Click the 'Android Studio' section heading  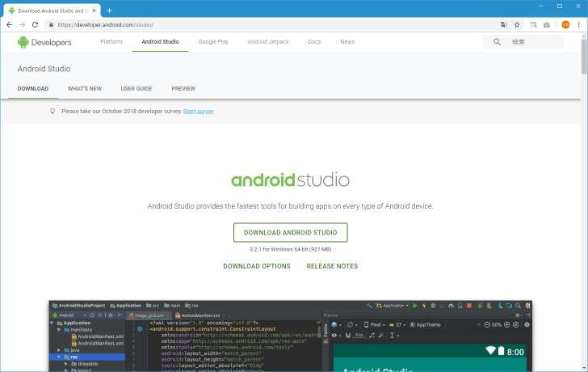click(44, 69)
